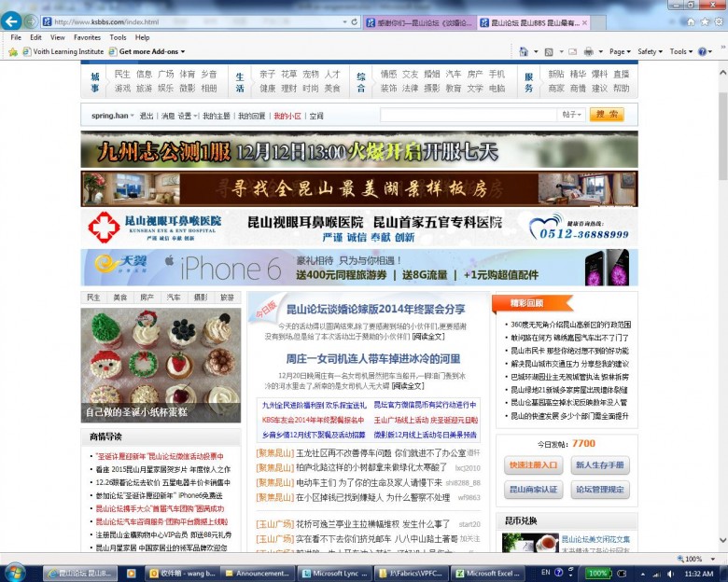Image resolution: width=728 pixels, height=582 pixels.
Task: Click the network signal tray icon
Action: pos(656,574)
